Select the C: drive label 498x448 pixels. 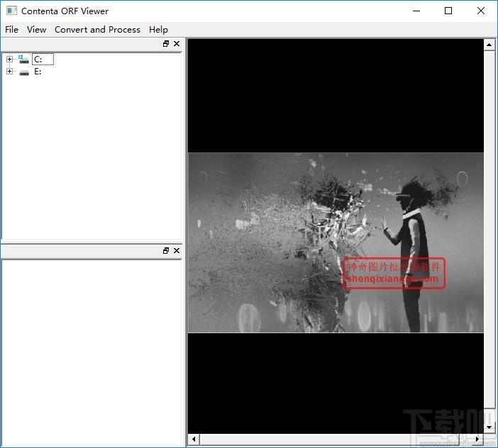43,60
